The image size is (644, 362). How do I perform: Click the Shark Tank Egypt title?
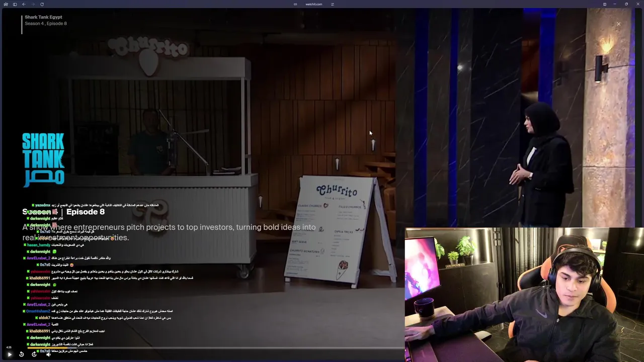click(x=43, y=17)
